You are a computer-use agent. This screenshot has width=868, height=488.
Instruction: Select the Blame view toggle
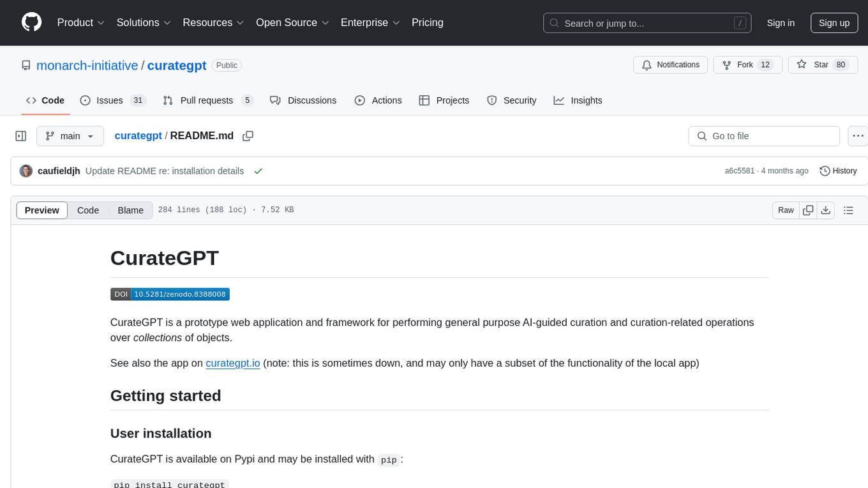coord(131,210)
